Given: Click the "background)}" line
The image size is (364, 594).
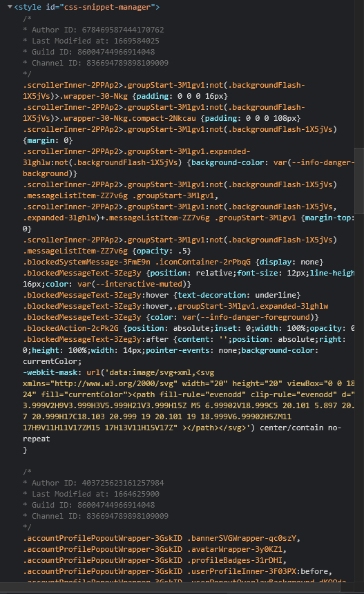Looking at the screenshot, I should click(x=50, y=173).
